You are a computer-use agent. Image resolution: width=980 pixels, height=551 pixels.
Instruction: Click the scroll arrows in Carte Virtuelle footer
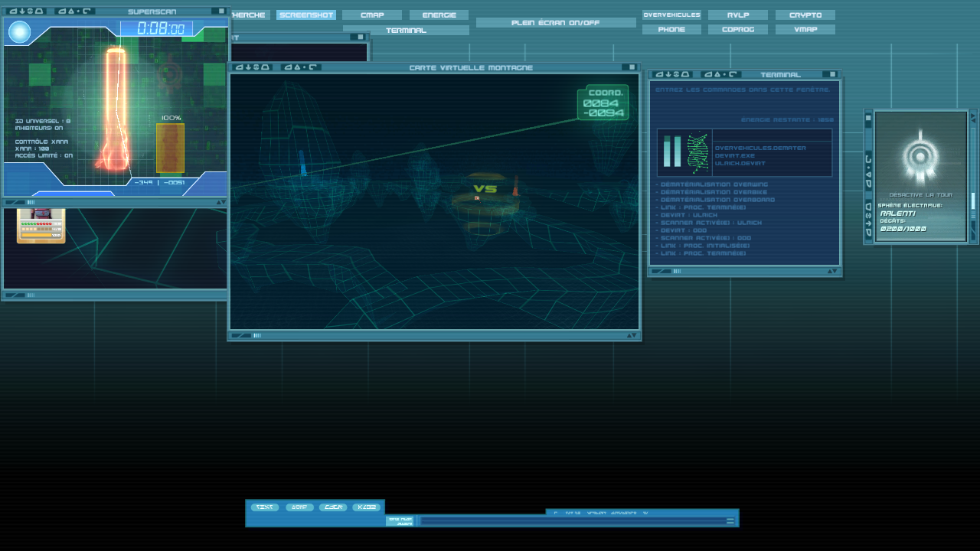[632, 335]
